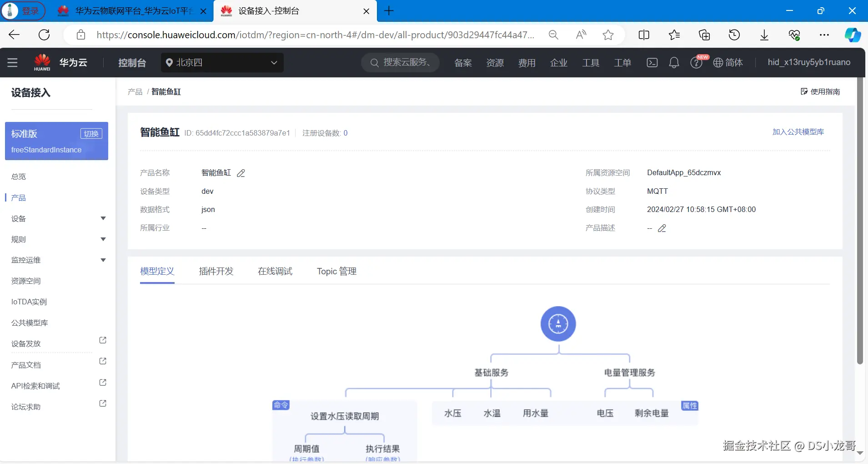This screenshot has width=868, height=464.
Task: Switch to the 华为云物联网平台 browser tab
Action: tap(132, 11)
